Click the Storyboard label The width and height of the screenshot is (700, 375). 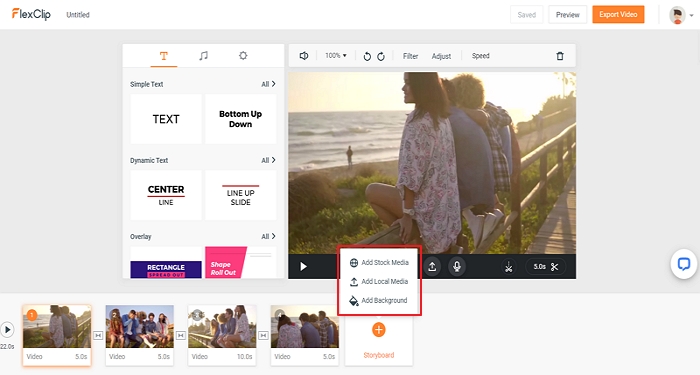[x=379, y=355]
